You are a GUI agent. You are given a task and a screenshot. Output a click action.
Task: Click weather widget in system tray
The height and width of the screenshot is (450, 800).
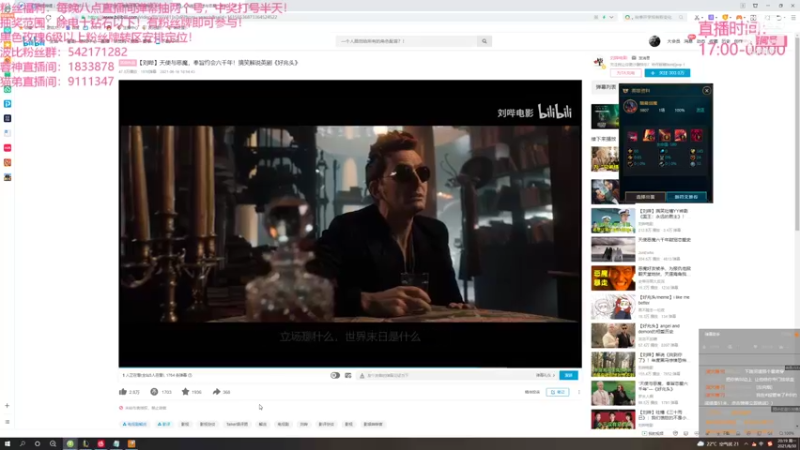tap(718, 444)
